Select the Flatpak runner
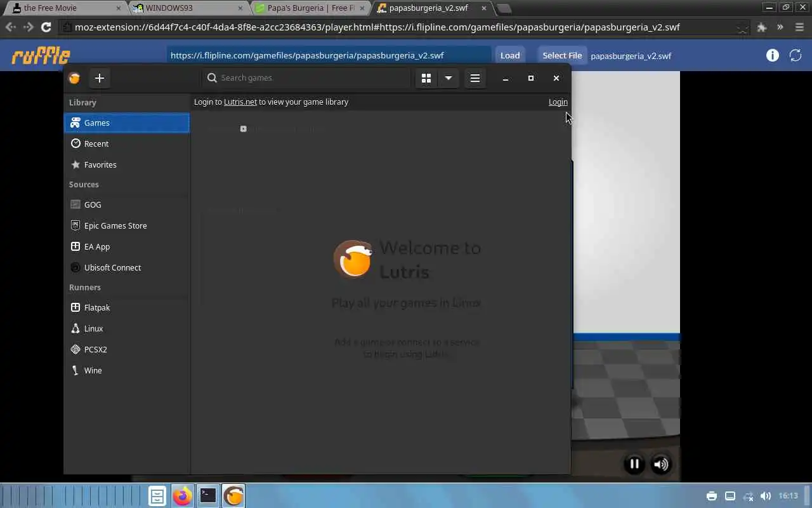Image resolution: width=812 pixels, height=508 pixels. coord(127,307)
